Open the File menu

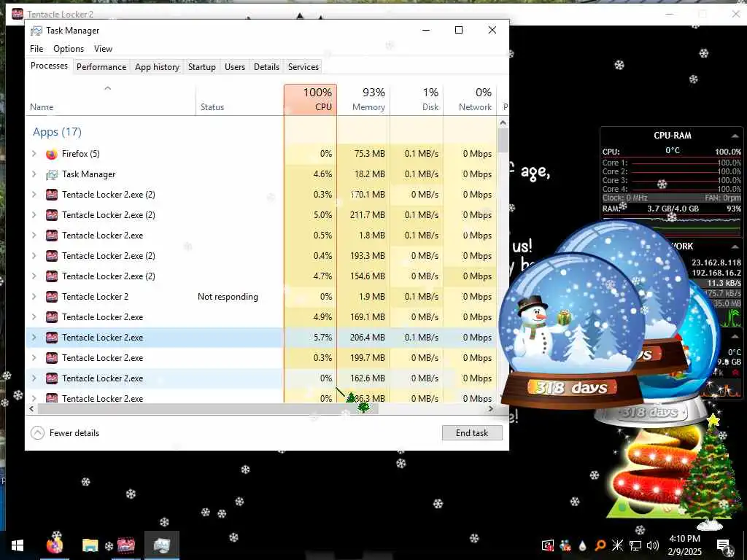coord(36,49)
